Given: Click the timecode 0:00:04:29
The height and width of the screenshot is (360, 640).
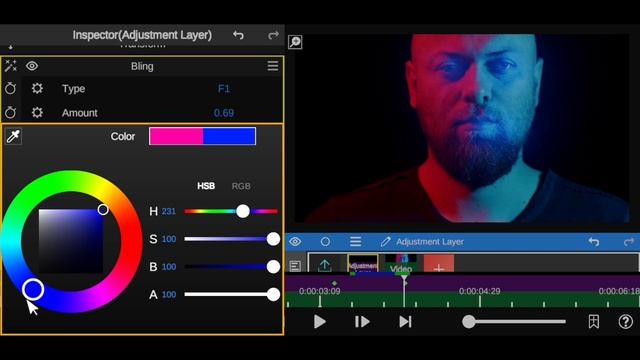Looking at the screenshot, I should (x=480, y=291).
